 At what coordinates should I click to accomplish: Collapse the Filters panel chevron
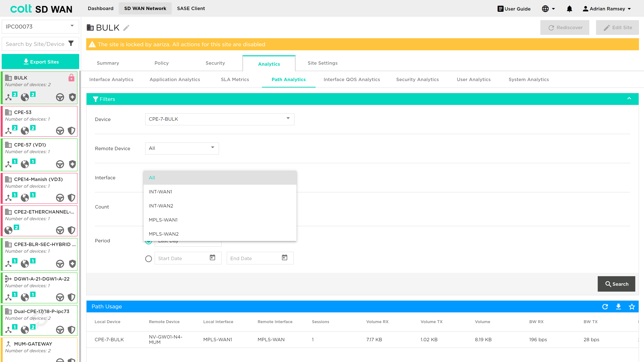[x=629, y=99]
